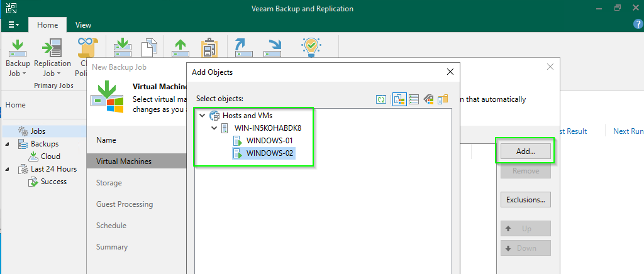Switch to the View ribbon tab
644x274 pixels.
pyautogui.click(x=84, y=25)
